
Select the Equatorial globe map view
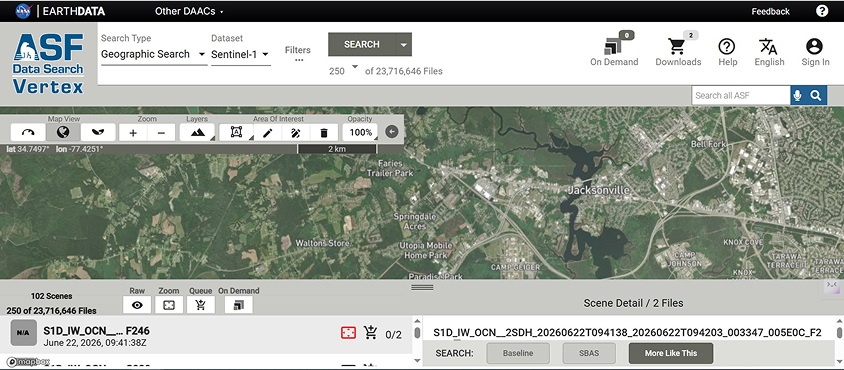tap(63, 132)
